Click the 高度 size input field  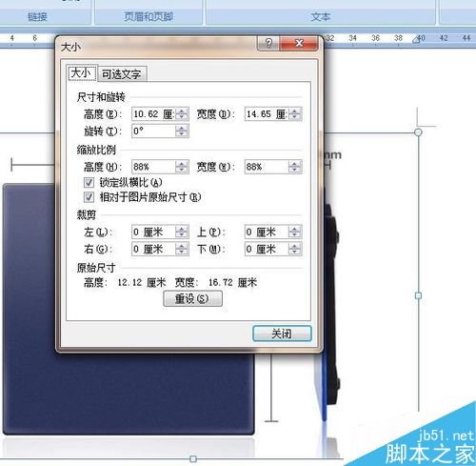(153, 114)
